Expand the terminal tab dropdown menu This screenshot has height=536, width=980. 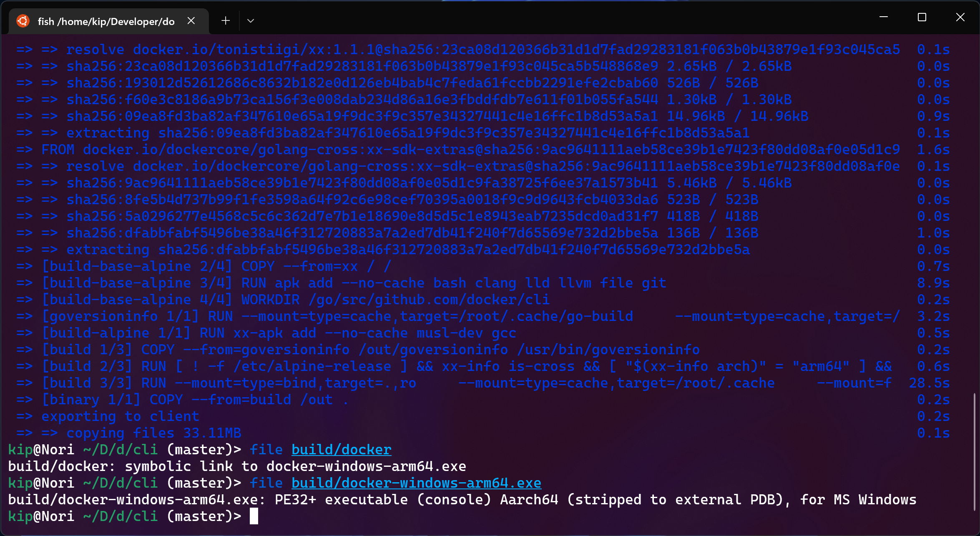(250, 20)
